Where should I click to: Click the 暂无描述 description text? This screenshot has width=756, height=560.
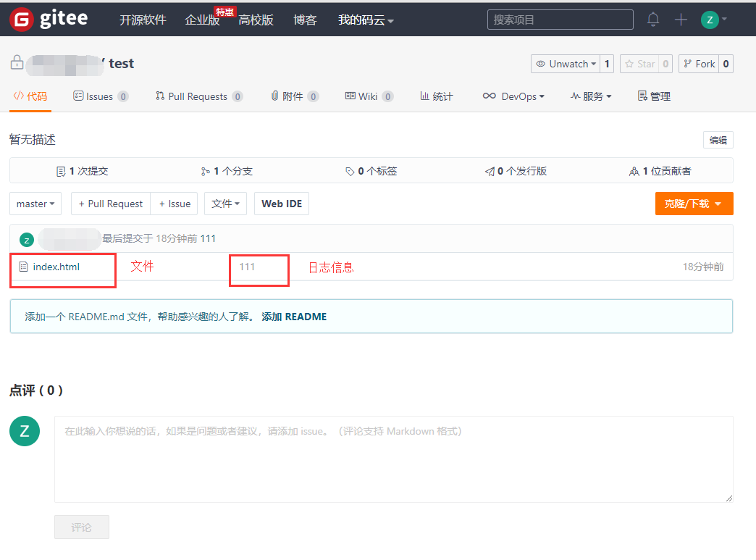click(x=33, y=139)
